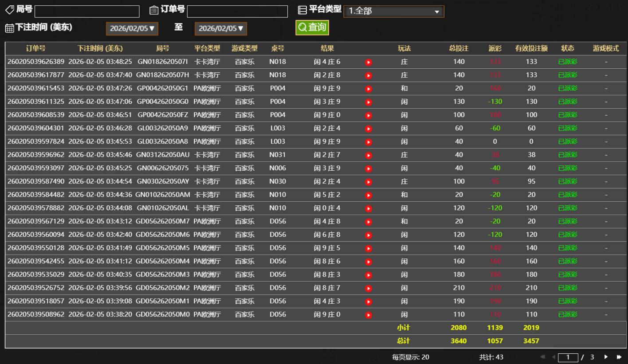Go to next page arrow
628x364 pixels.
tap(606, 357)
